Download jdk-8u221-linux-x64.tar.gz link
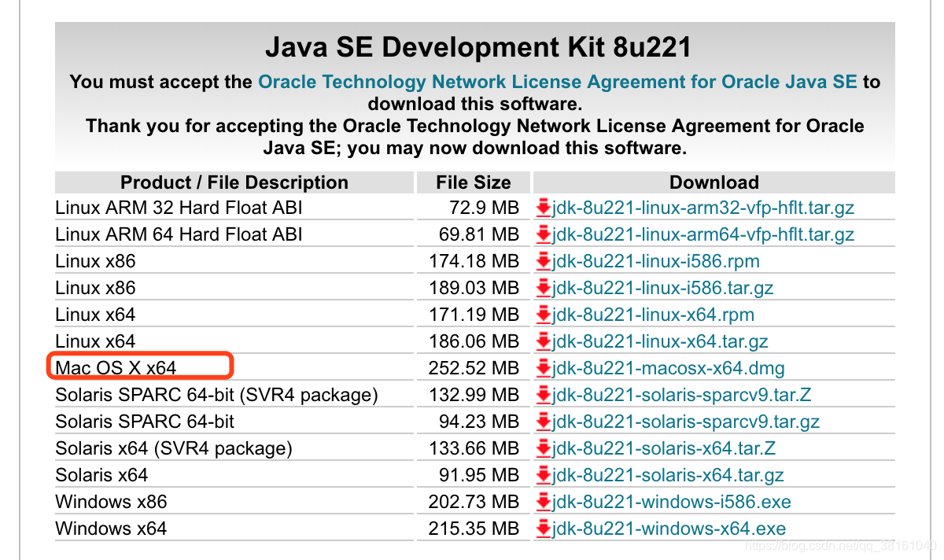Image resolution: width=944 pixels, height=560 pixels. tap(661, 342)
